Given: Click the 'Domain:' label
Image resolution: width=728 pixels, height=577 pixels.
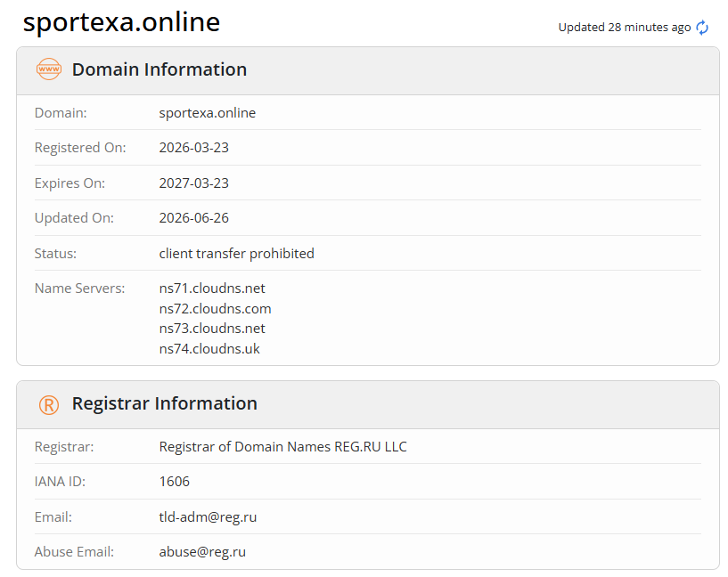Looking at the screenshot, I should 61,113.
